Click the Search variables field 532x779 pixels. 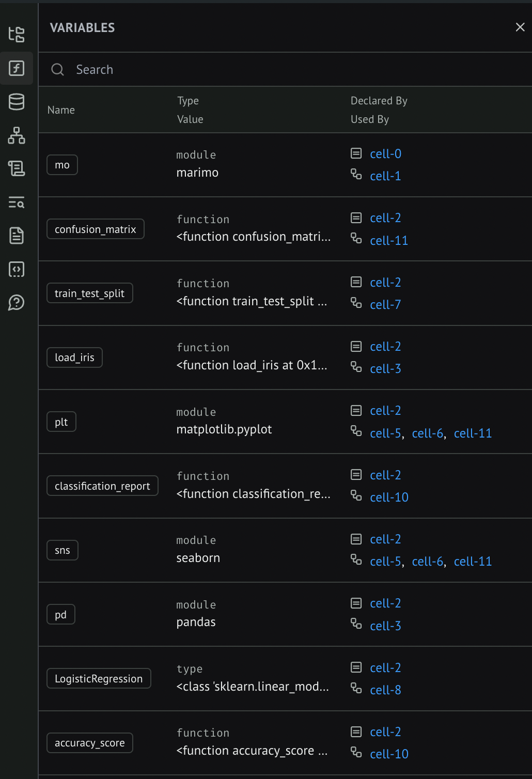(x=285, y=69)
